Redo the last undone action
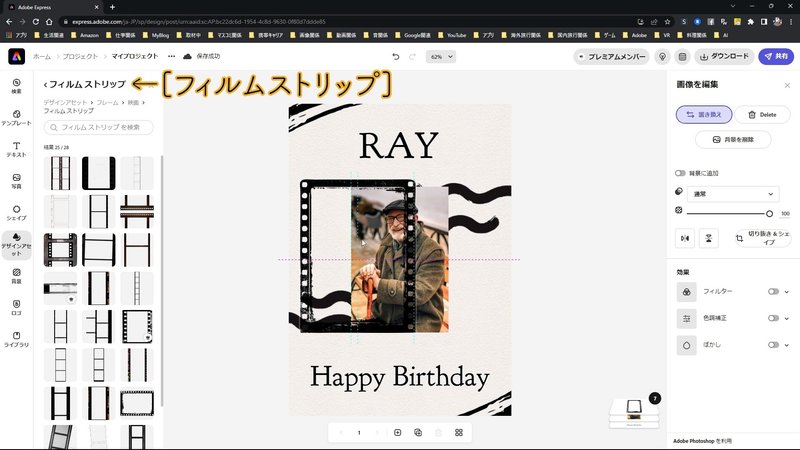 412,57
